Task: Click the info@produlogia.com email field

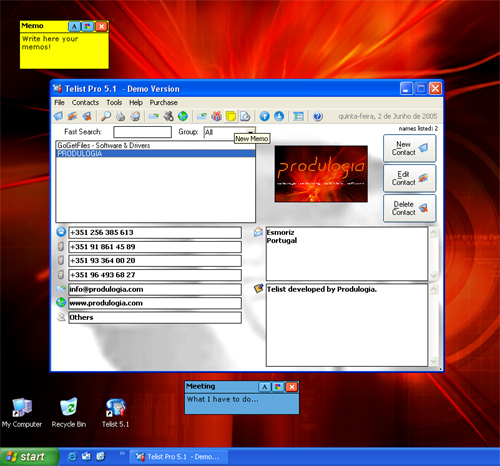Action: tap(155, 289)
